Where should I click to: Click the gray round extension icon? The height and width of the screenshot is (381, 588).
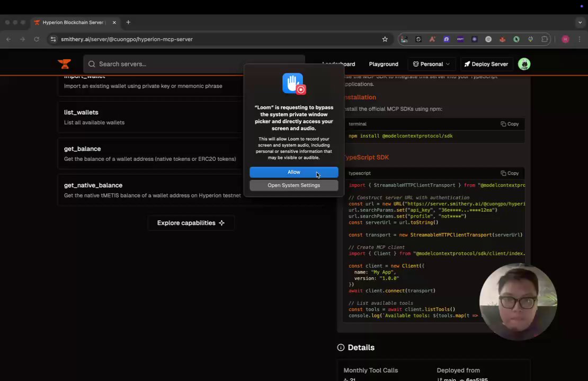pyautogui.click(x=488, y=39)
